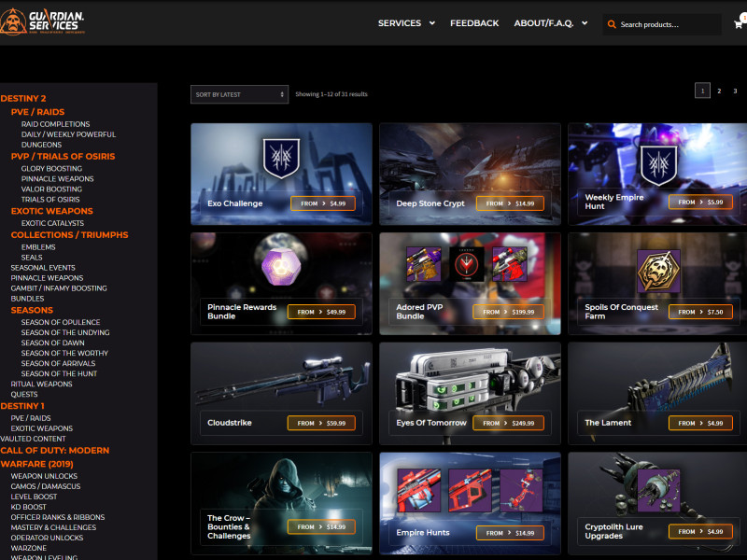Click the Pinnacle Rewards engram icon

click(x=281, y=267)
